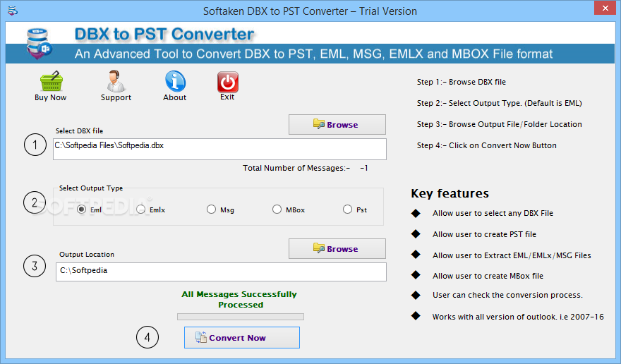The height and width of the screenshot is (364, 621).
Task: Click 'Step 4:- Click on Convert Now Button'
Action: tap(486, 145)
